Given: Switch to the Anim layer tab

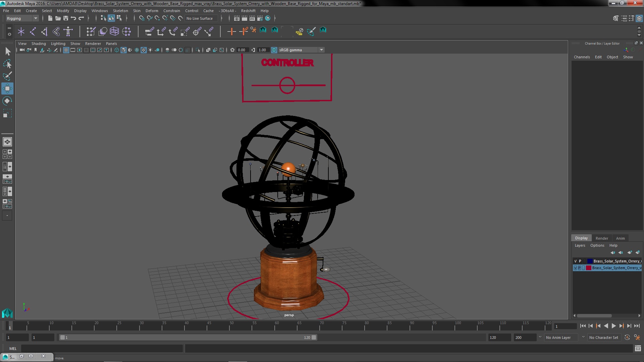Looking at the screenshot, I should [620, 238].
